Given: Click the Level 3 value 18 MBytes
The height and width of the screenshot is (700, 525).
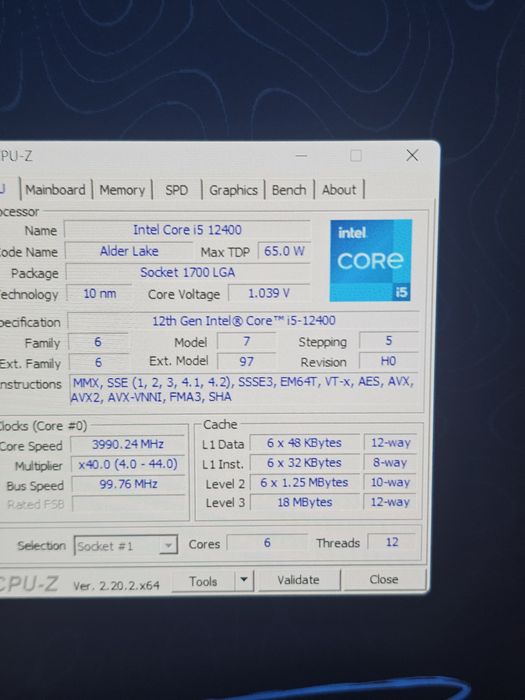Looking at the screenshot, I should pos(305,502).
